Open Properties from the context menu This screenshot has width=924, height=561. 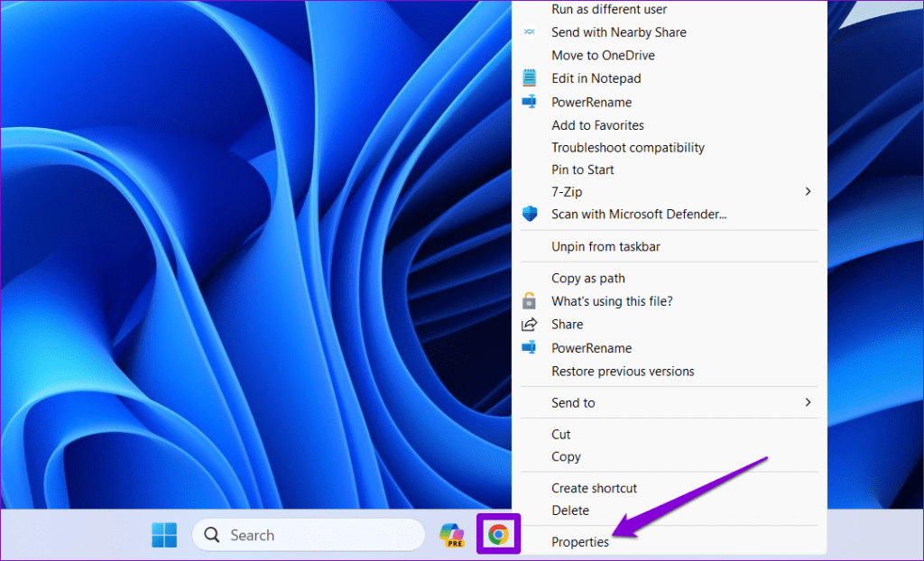(580, 542)
